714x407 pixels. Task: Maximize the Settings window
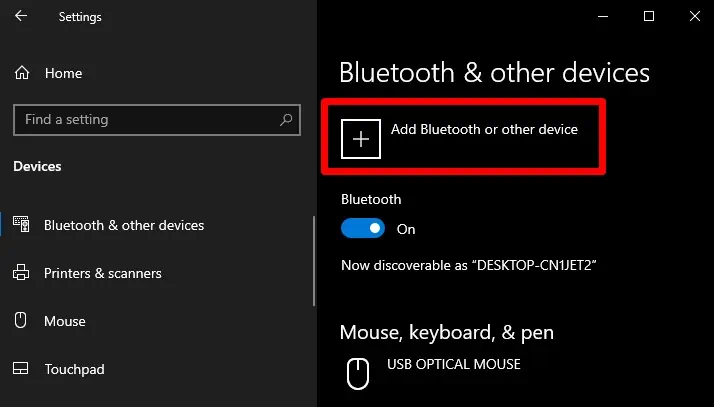(649, 16)
